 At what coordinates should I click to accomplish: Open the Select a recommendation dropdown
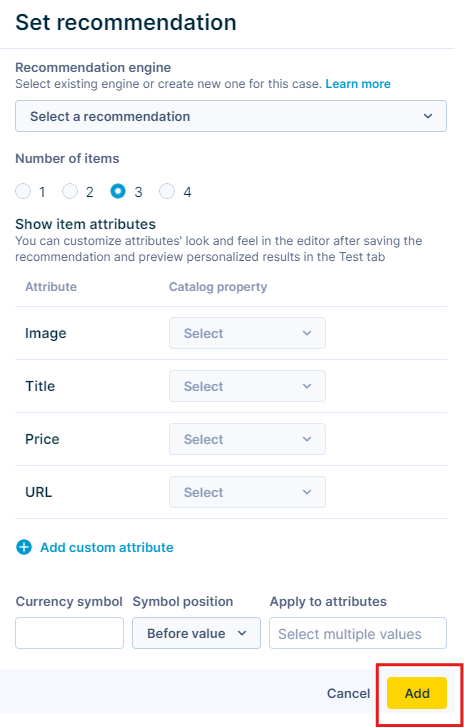tap(231, 116)
